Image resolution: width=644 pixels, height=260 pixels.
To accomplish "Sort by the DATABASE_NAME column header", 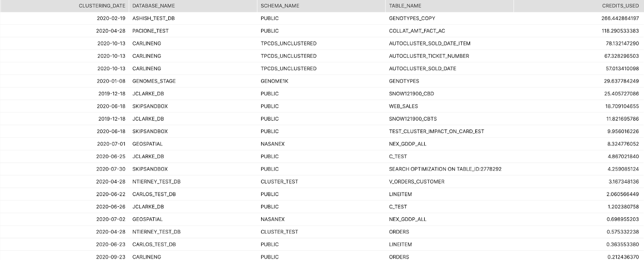I will point(154,6).
